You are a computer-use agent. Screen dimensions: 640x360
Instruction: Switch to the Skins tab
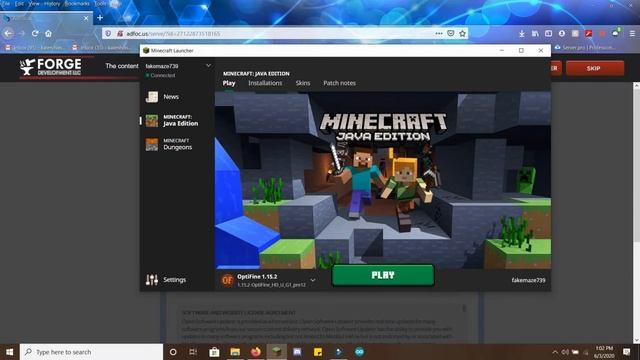303,83
